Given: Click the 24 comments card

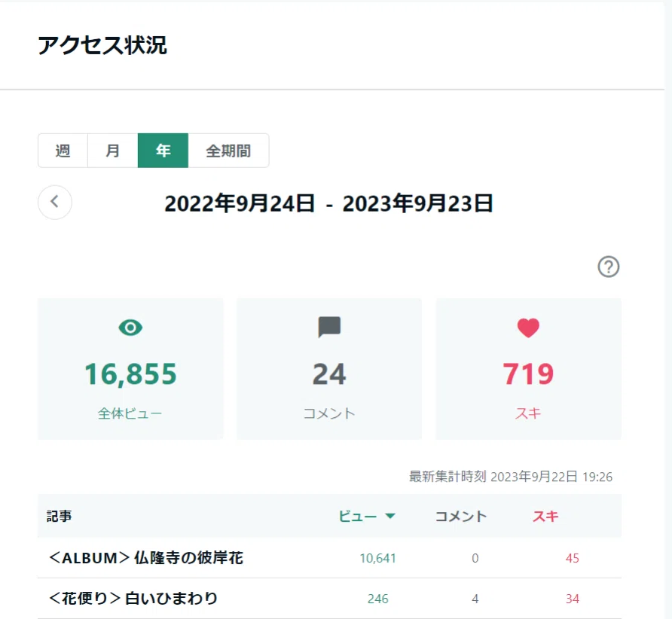Looking at the screenshot, I should (329, 369).
